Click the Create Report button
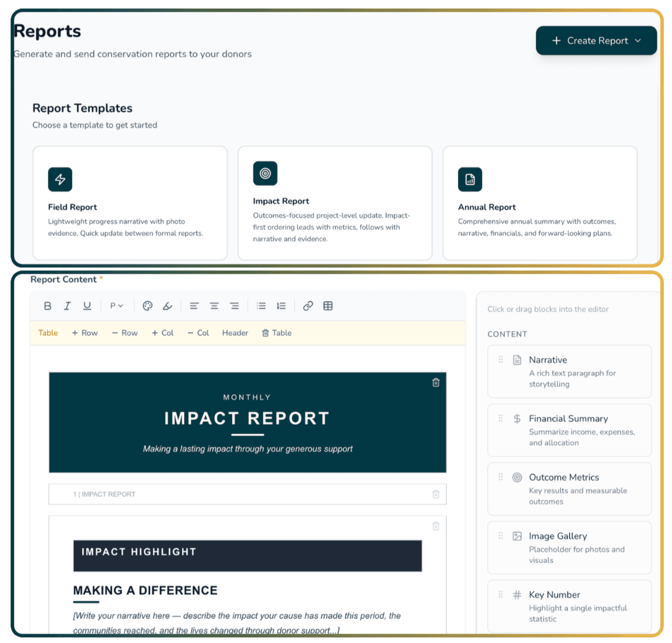This screenshot has height=643, width=672. tap(596, 40)
